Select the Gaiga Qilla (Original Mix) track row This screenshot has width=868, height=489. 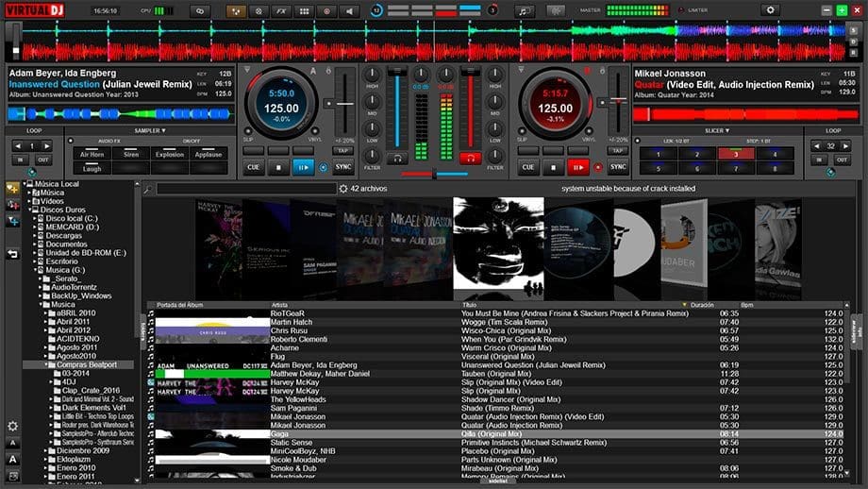(497, 434)
